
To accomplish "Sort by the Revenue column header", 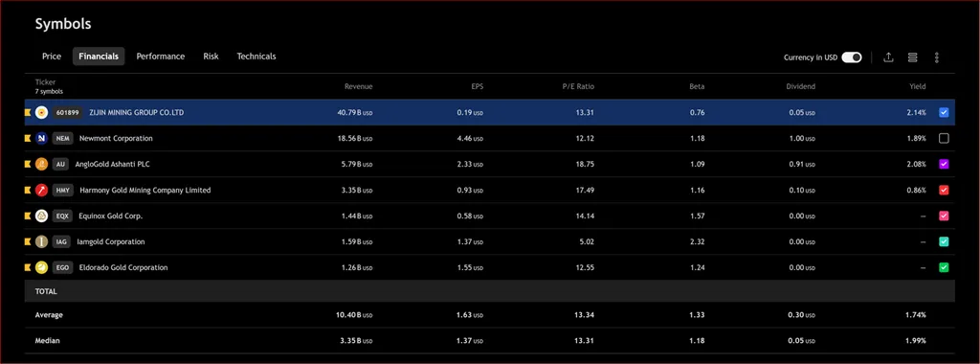I will coord(358,86).
